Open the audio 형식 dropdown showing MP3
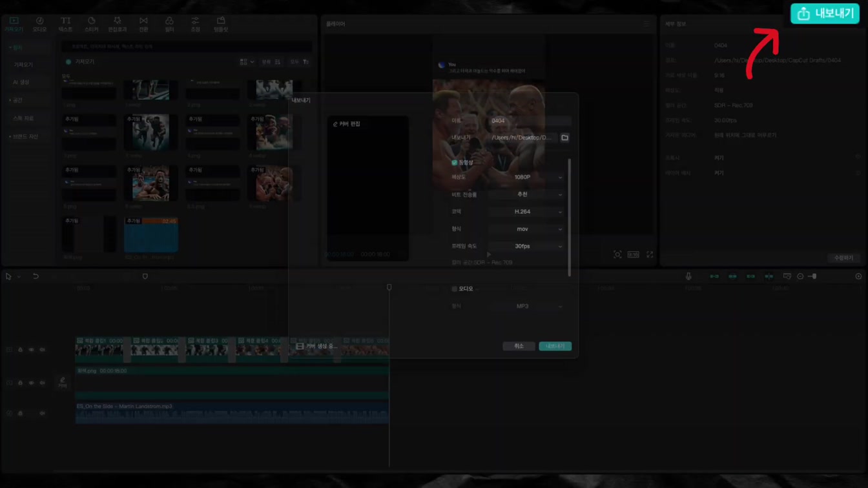This screenshot has width=868, height=488. [x=526, y=306]
